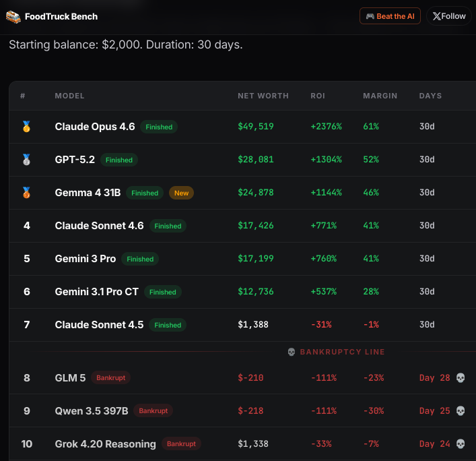Open the Gemini 3.1 Pro CT model name
The width and height of the screenshot is (476, 461).
(96, 292)
